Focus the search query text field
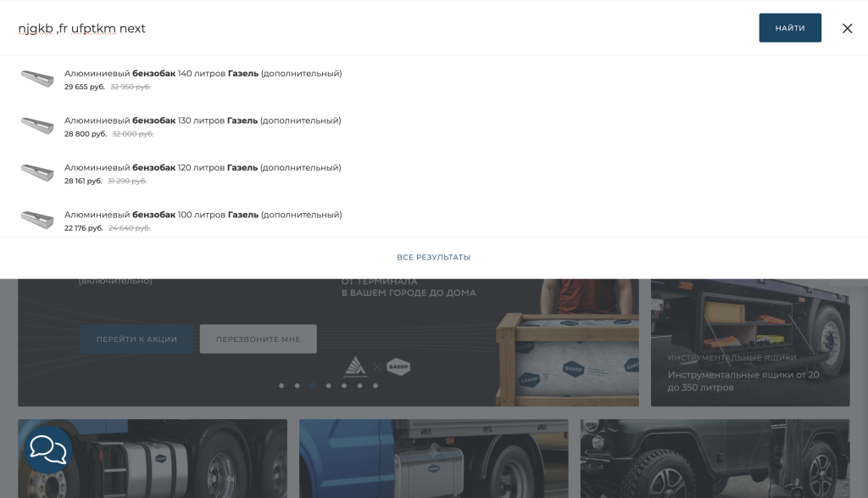 [x=381, y=28]
